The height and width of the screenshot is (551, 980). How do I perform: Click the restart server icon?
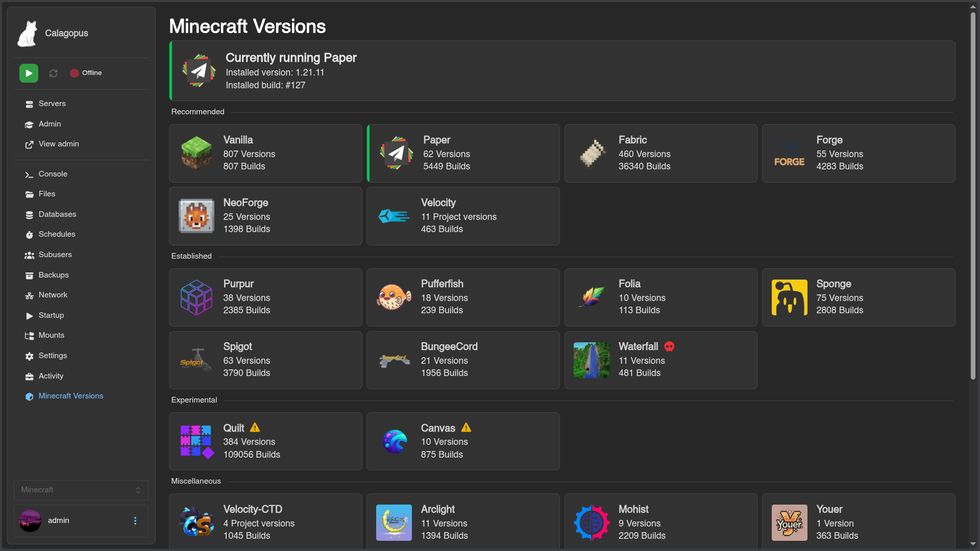click(53, 73)
